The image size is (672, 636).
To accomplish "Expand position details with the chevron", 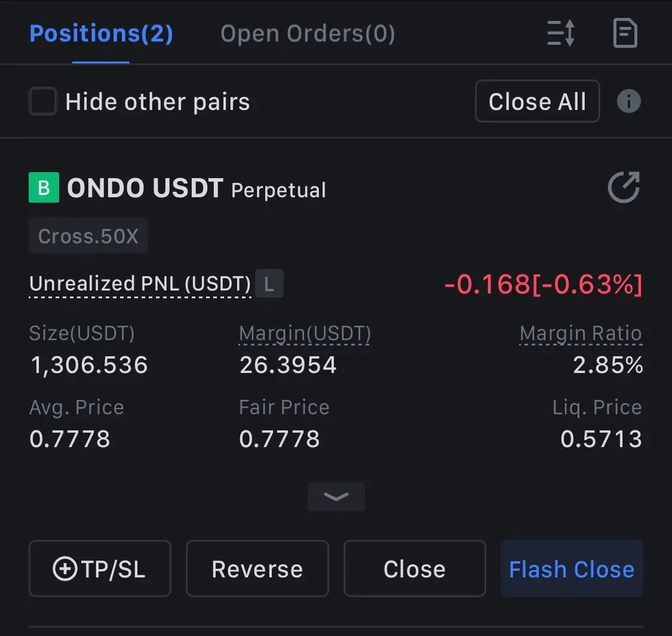I will click(336, 497).
